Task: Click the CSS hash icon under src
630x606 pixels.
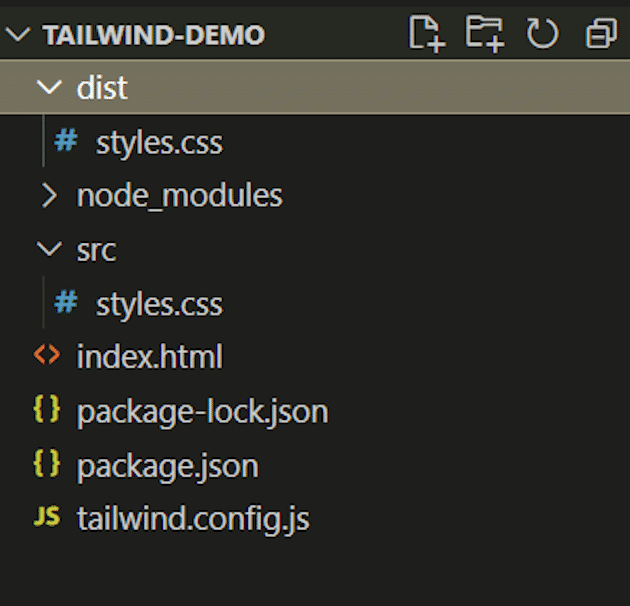Action: 66,303
